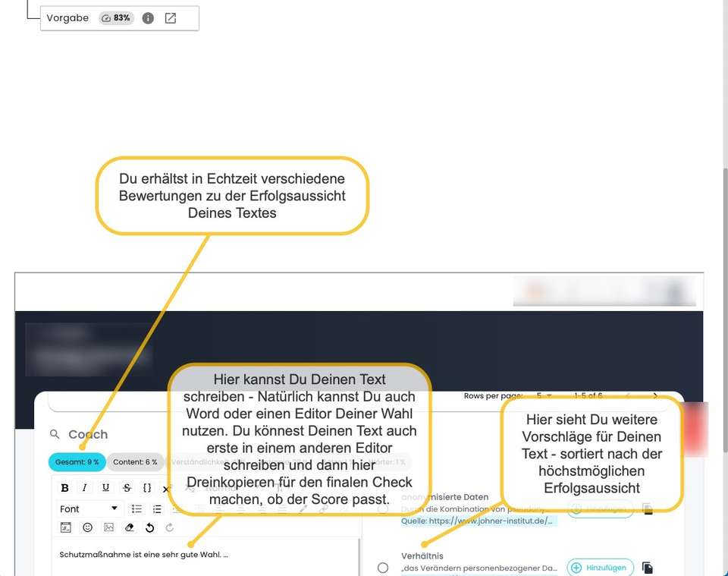Screen dimensions: 728x576
Task: Select the Verhältnis radio button
Action: (383, 568)
